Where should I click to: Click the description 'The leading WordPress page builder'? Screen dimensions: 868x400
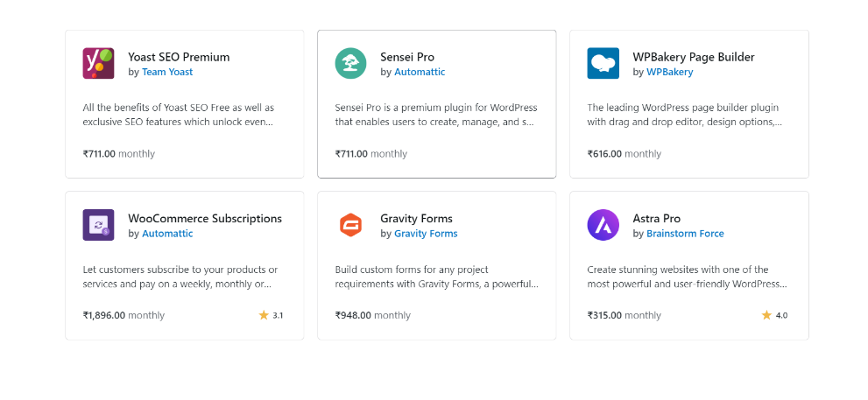tap(685, 115)
